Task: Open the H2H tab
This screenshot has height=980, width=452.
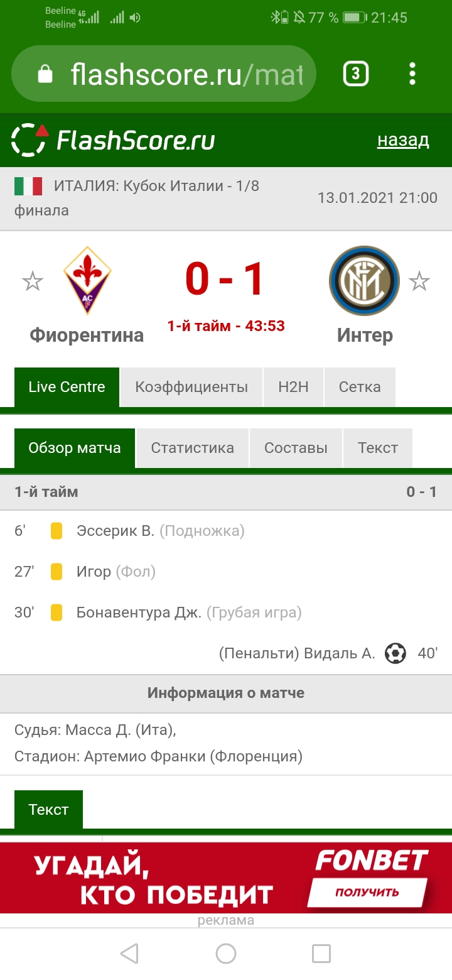Action: [293, 387]
